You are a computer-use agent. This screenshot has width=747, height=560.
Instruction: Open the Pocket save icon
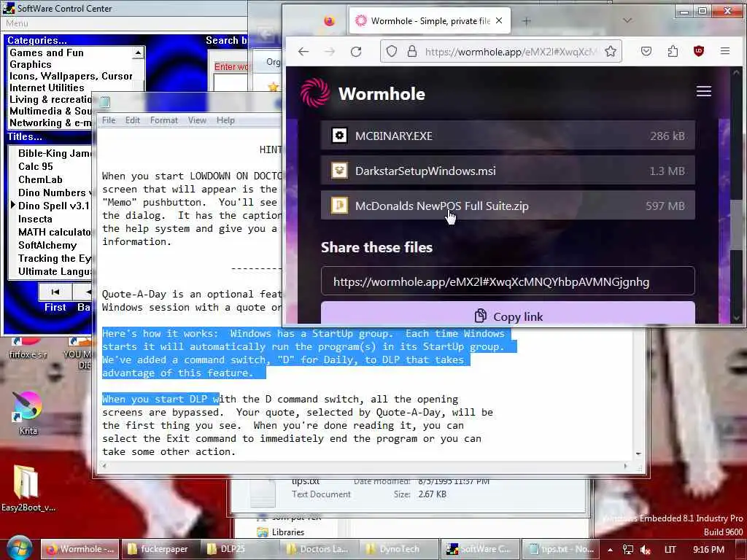(x=646, y=52)
